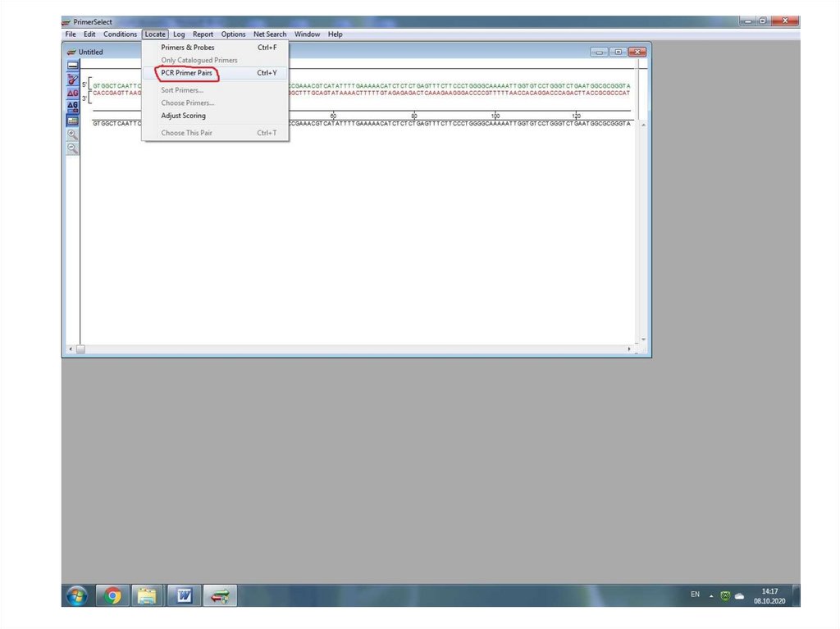Click the vertical scrollbar down arrow
The height and width of the screenshot is (629, 840).
pos(643,340)
